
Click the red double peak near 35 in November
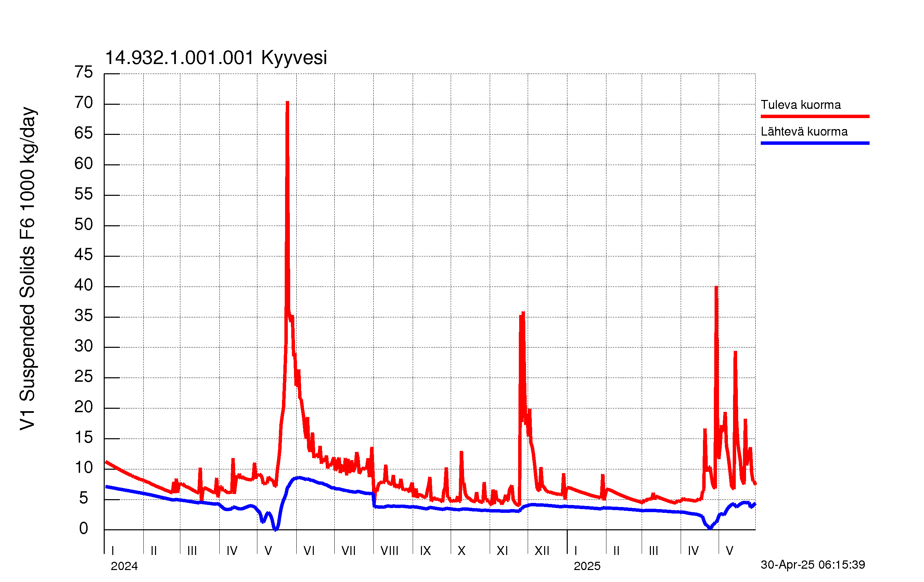pyautogui.click(x=522, y=317)
